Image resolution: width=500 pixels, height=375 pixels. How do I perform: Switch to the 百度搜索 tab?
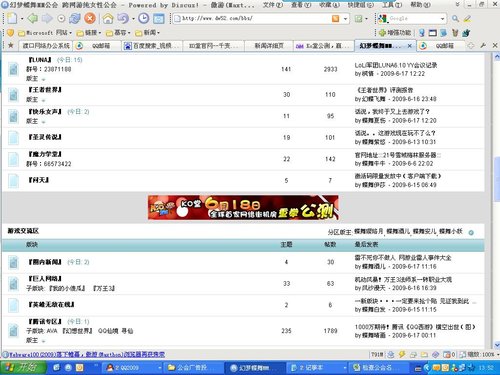point(153,46)
